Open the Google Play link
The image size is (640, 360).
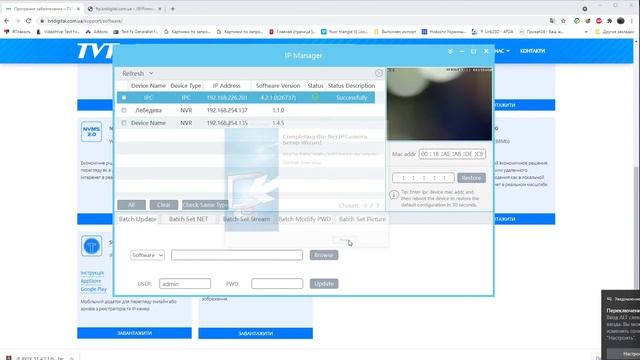pos(93,289)
